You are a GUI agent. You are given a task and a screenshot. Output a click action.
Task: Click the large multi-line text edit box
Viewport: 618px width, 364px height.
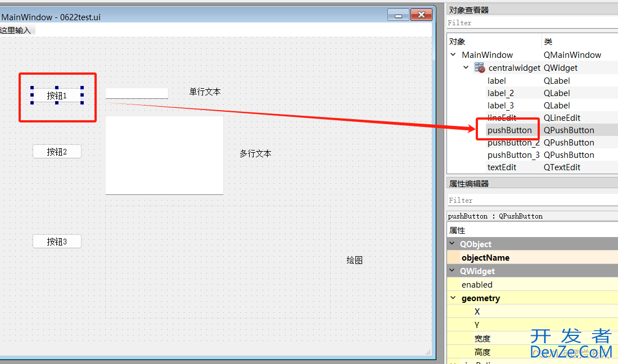(164, 155)
